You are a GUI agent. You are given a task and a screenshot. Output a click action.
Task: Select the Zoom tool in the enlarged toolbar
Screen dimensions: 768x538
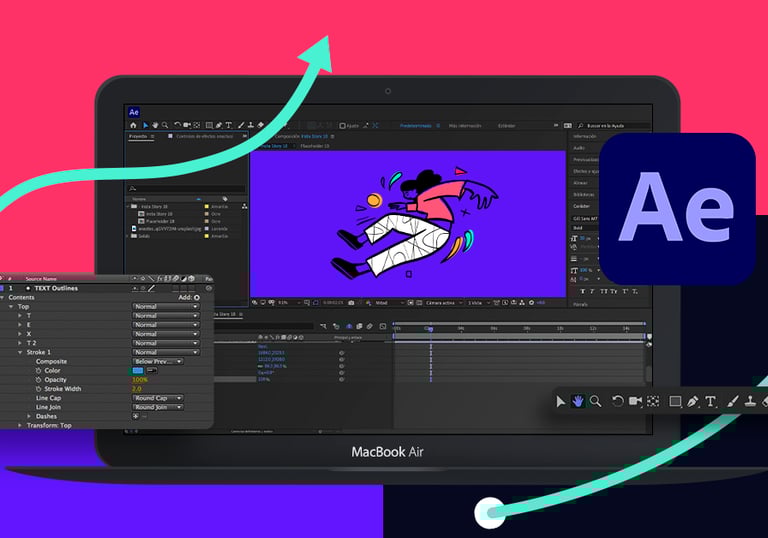pos(595,401)
